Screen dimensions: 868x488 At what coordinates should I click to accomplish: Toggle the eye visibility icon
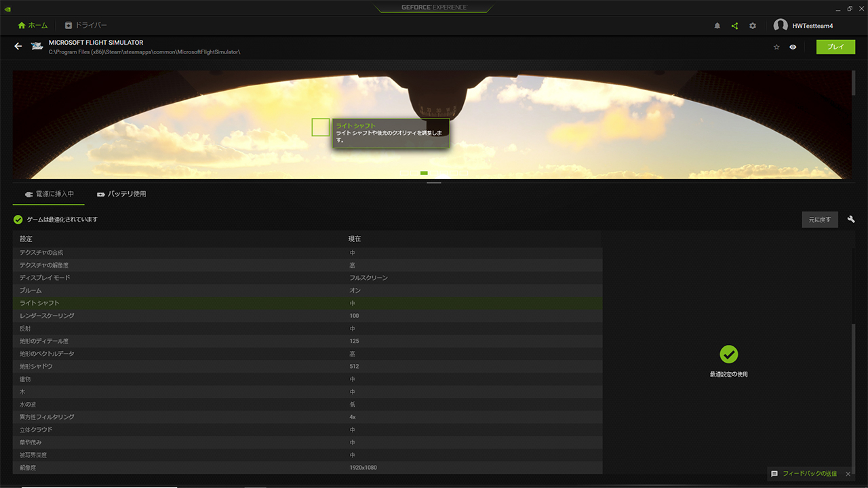click(793, 47)
